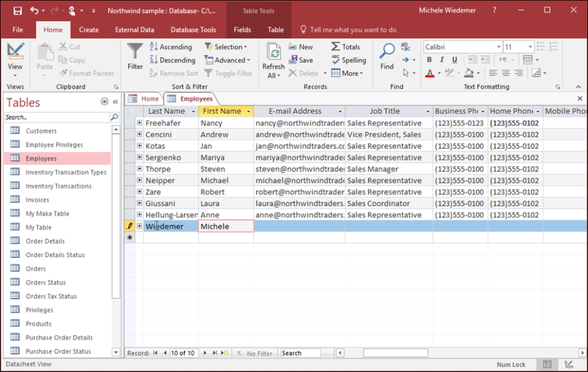
Task: Click the record Search box at bottom
Action: click(301, 353)
